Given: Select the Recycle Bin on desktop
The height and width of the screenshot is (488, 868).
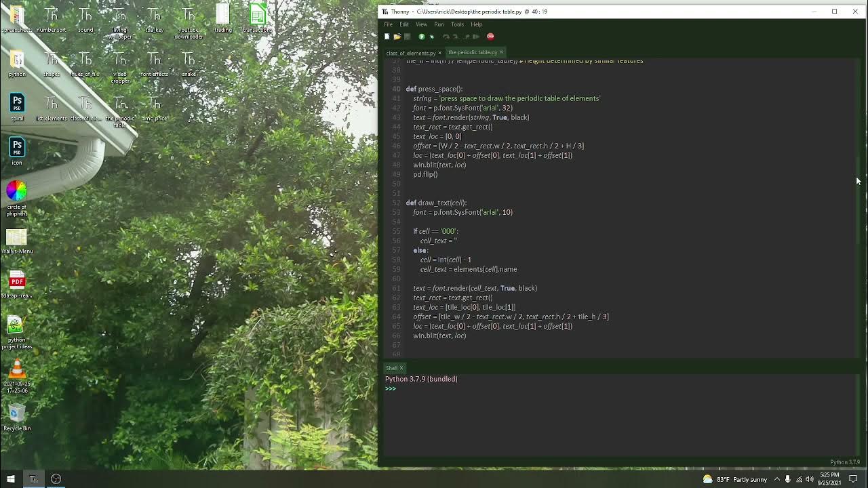Looking at the screenshot, I should click(x=17, y=417).
